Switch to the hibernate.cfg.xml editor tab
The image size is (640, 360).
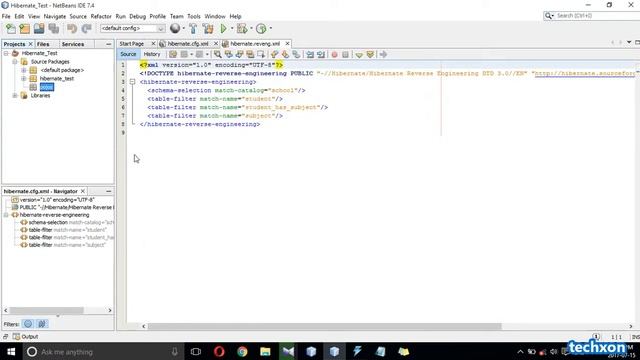tap(188, 44)
